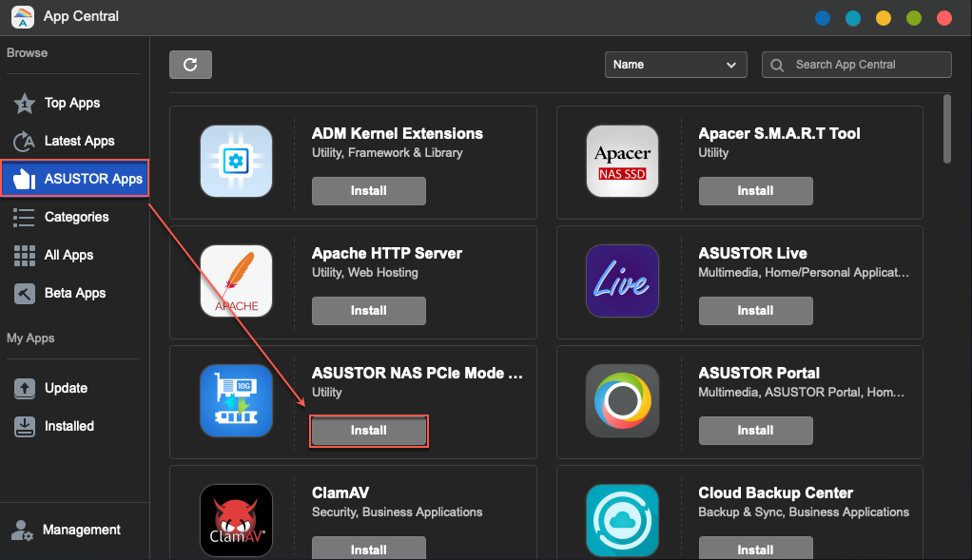Click the Apacer S.M.A.R.T Tool title
This screenshot has width=972, height=560.
coord(779,134)
